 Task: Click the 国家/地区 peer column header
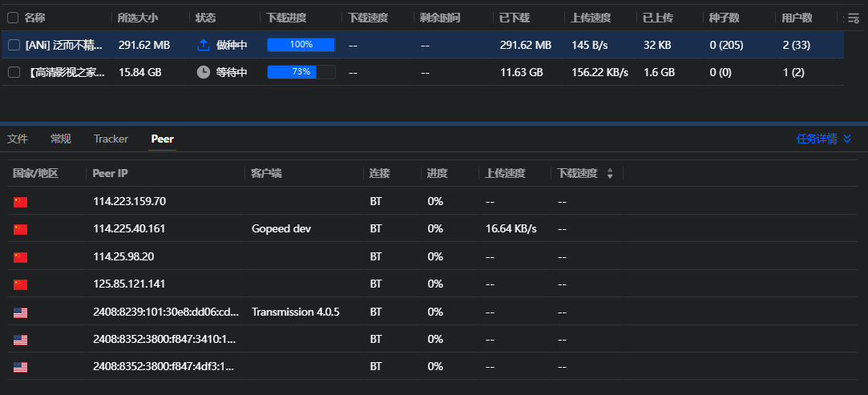35,173
